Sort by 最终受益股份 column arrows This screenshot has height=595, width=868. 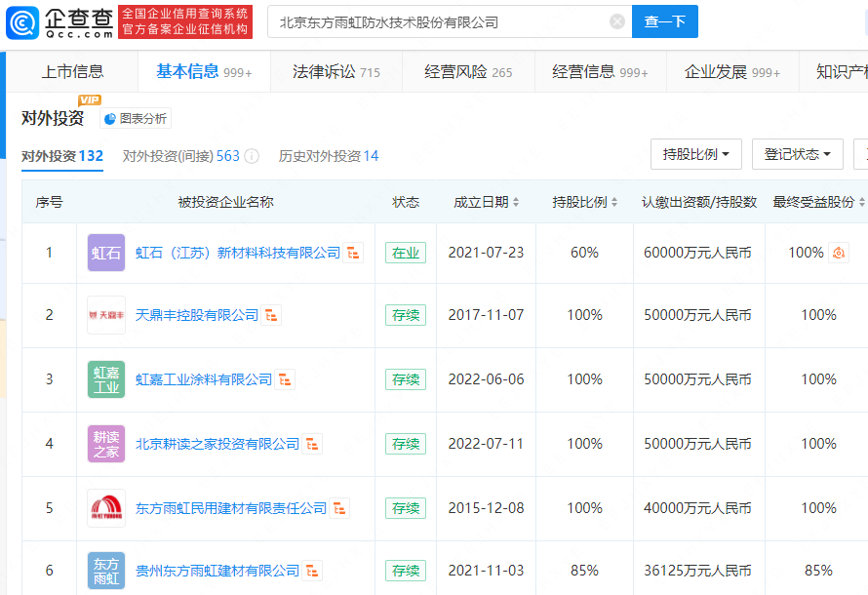[x=862, y=202]
